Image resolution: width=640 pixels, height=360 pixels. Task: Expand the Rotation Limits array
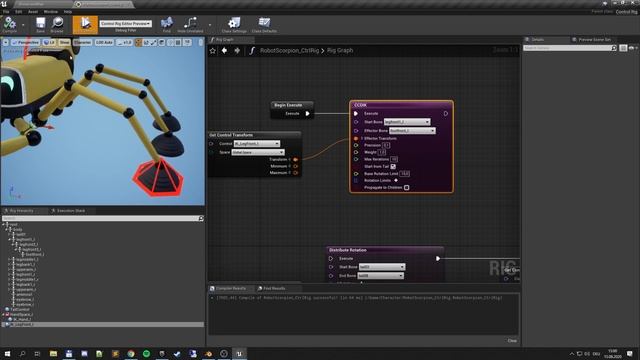point(396,180)
